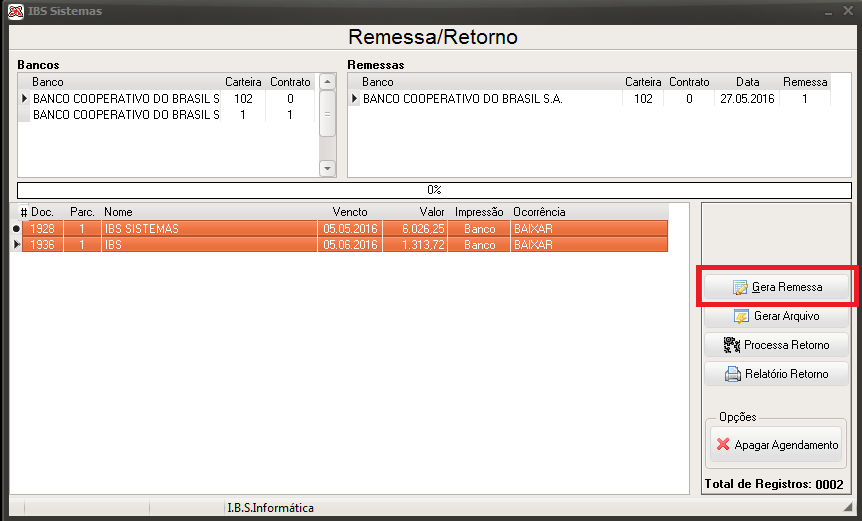
Task: Click the Valor cell 1.313,72
Action: (x=415, y=245)
